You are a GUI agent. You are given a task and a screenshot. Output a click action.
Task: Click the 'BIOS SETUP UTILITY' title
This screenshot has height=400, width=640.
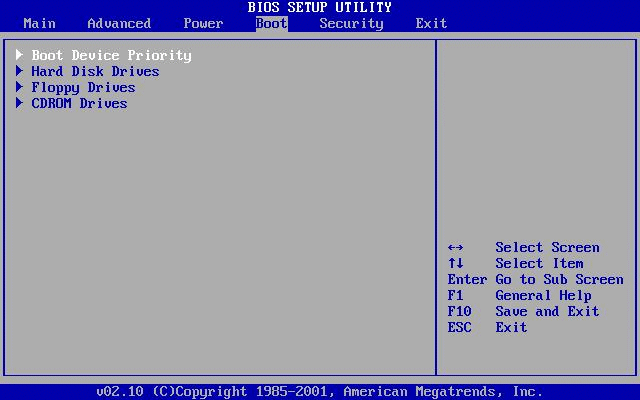click(320, 7)
